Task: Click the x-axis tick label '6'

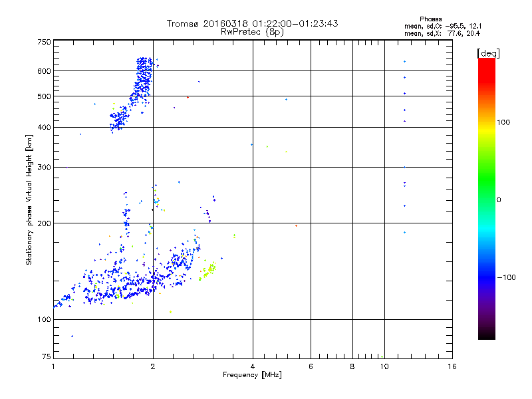Action: pos(311,366)
